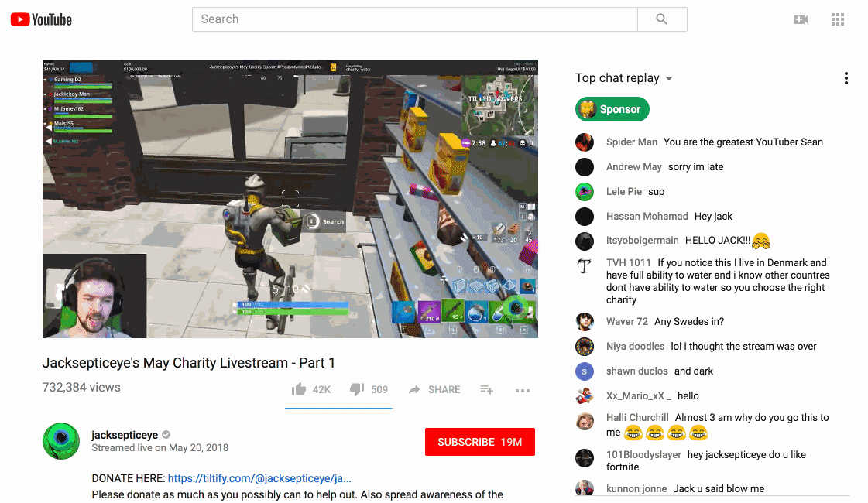The image size is (868, 503).
Task: Open Lele Pie's chat avatar
Action: point(585,192)
